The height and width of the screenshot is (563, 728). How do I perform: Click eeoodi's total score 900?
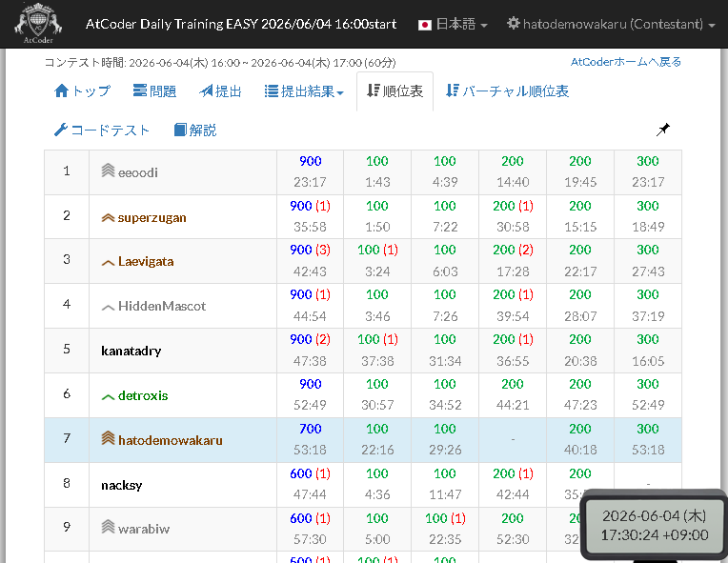coord(310,161)
